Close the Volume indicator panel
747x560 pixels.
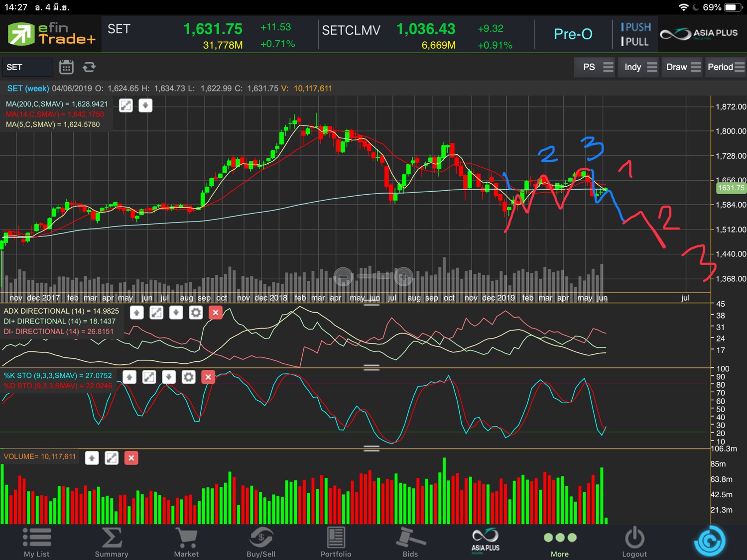[x=131, y=458]
